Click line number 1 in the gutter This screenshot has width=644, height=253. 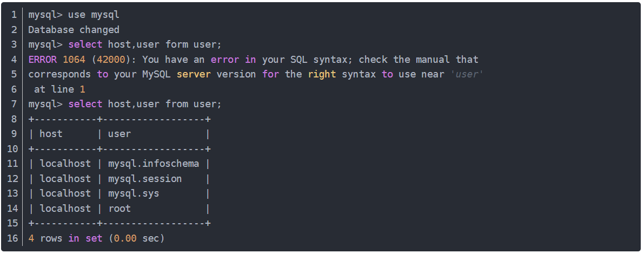click(14, 15)
